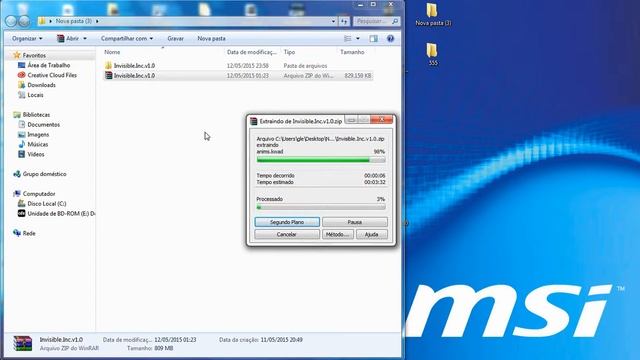Click the Processado total progress bar
Viewport: 640px width, 360px height.
click(x=321, y=207)
